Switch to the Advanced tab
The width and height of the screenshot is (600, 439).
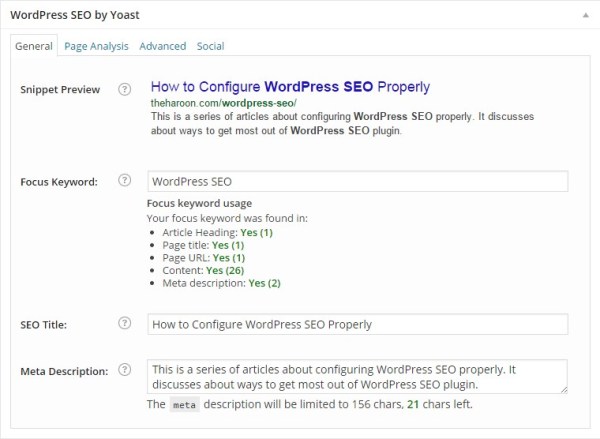[x=163, y=46]
